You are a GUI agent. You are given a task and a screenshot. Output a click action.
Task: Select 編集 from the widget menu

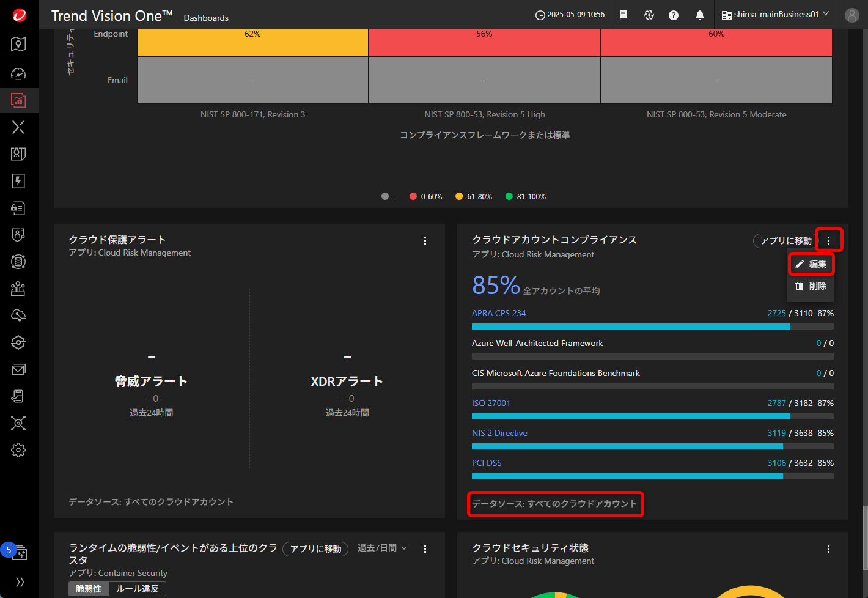[x=811, y=264]
